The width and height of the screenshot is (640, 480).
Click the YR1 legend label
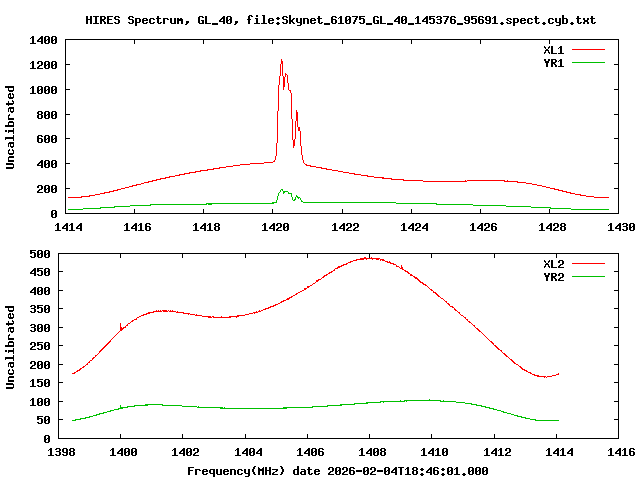tap(554, 62)
